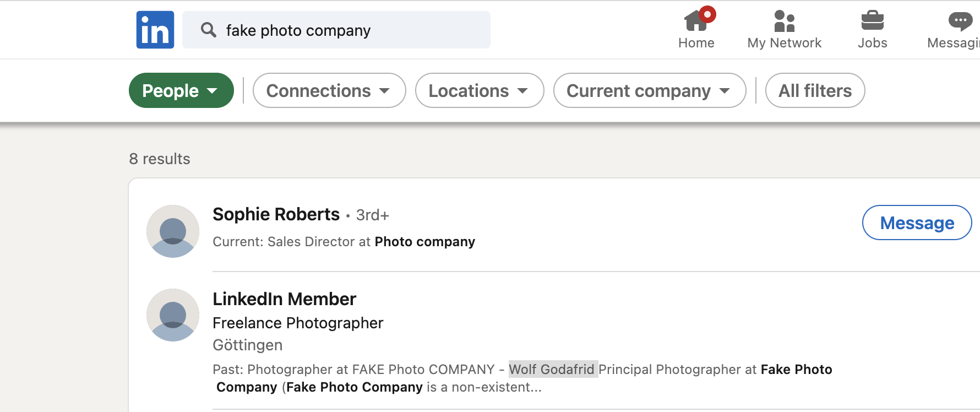The width and height of the screenshot is (980, 412).
Task: Open the Home icon with notification badge
Action: click(698, 20)
